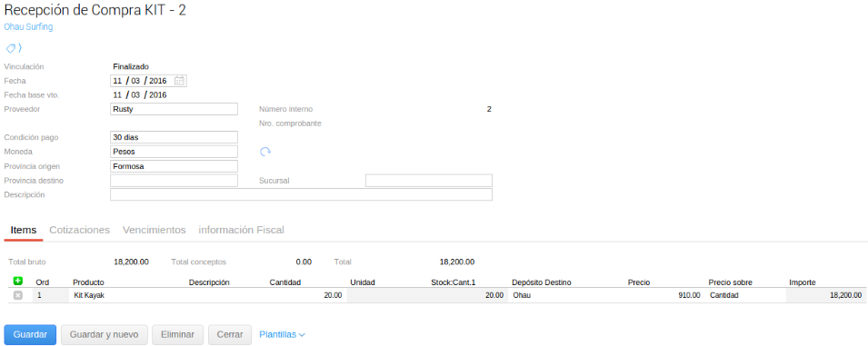Add a new item row with green plus

pos(17,282)
